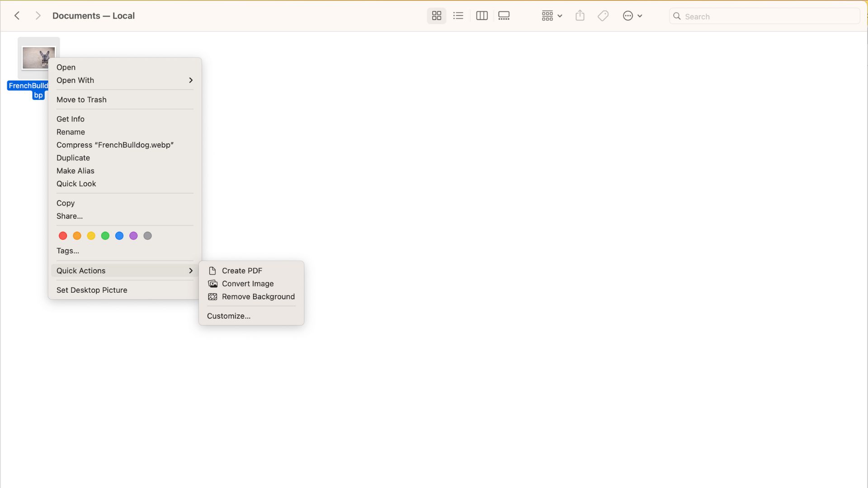Click the grid view icon
The width and height of the screenshot is (868, 488).
click(x=436, y=15)
